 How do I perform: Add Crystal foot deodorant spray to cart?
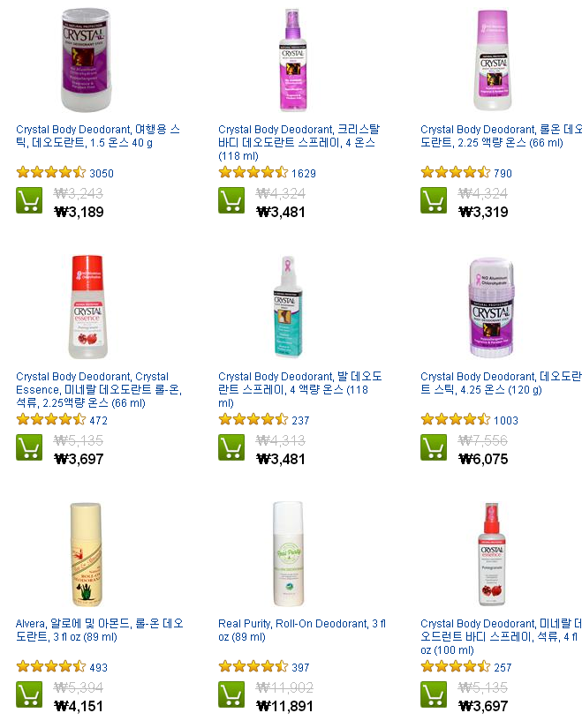tap(231, 447)
